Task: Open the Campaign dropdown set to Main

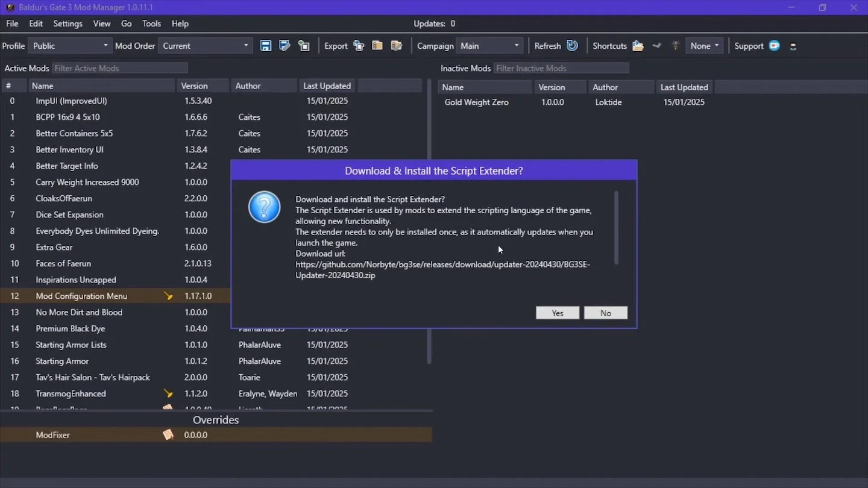Action: tap(489, 46)
